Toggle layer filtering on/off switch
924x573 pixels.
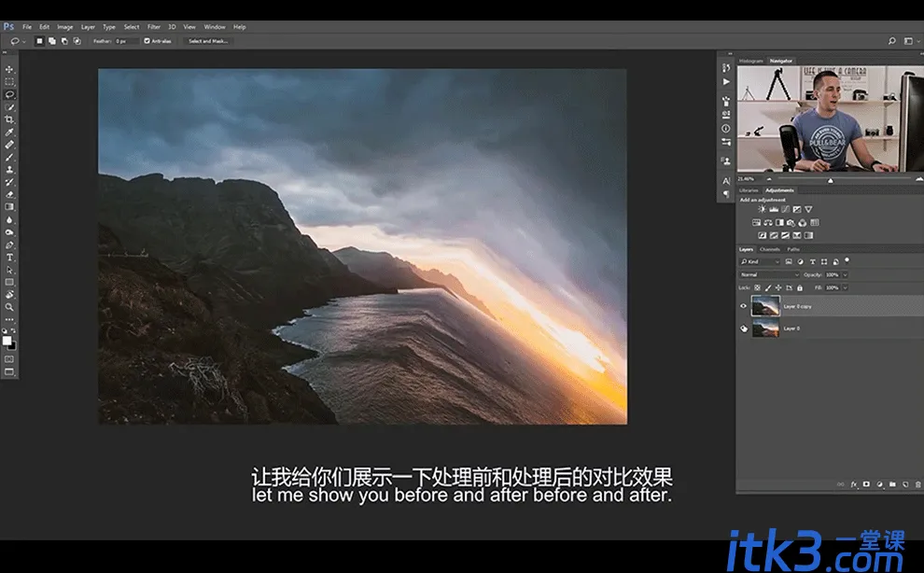click(847, 260)
